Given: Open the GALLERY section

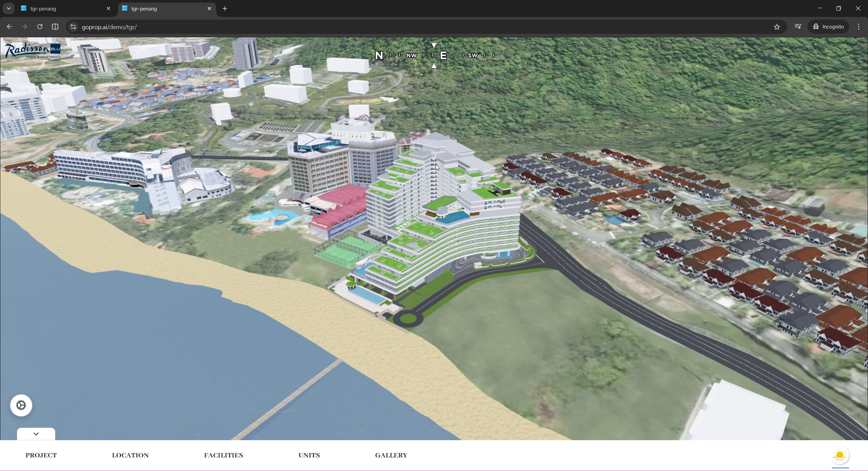Looking at the screenshot, I should pos(391,455).
